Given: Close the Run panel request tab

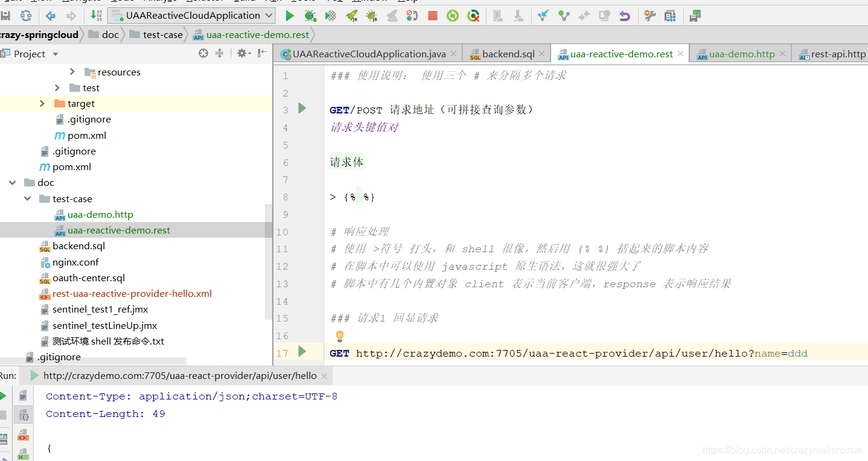Looking at the screenshot, I should (325, 376).
